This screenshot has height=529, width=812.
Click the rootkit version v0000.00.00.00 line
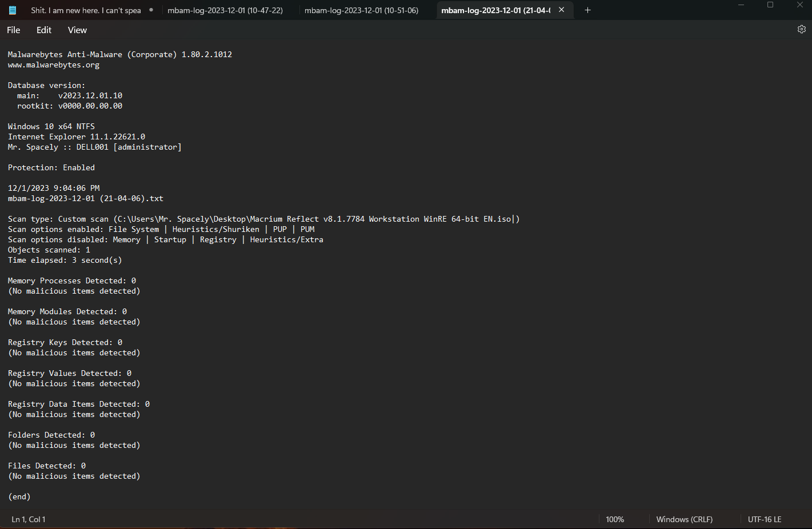pos(70,106)
